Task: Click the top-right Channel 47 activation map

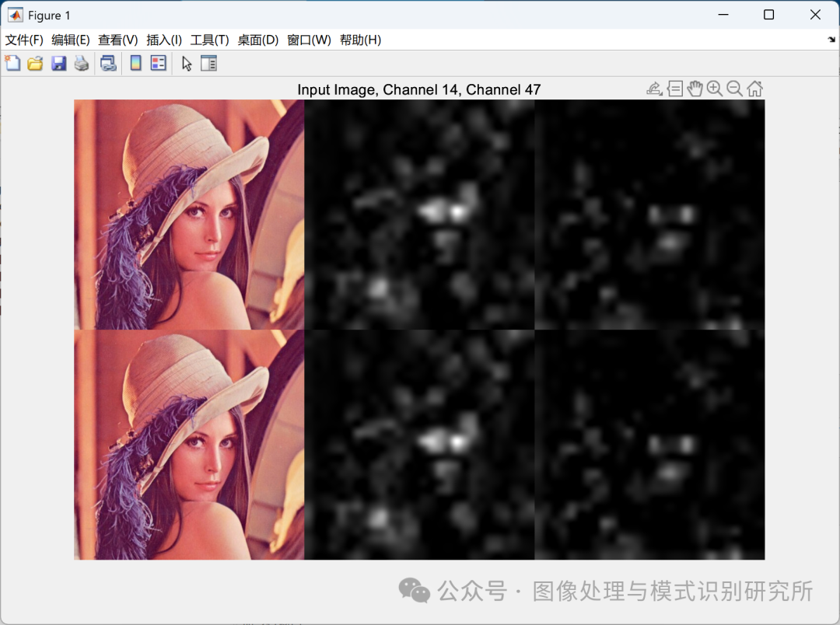Action: tap(649, 215)
